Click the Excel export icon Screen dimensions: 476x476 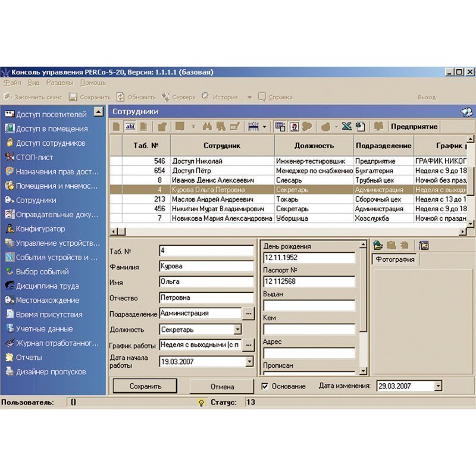click(347, 127)
